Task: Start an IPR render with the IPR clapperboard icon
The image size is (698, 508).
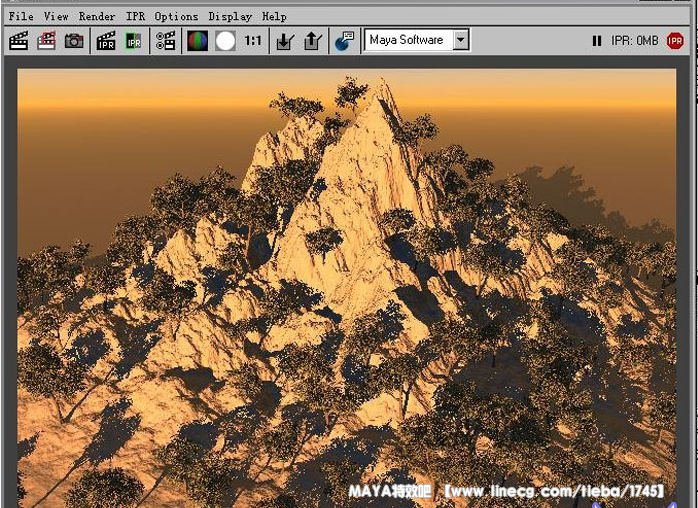Action: click(106, 41)
